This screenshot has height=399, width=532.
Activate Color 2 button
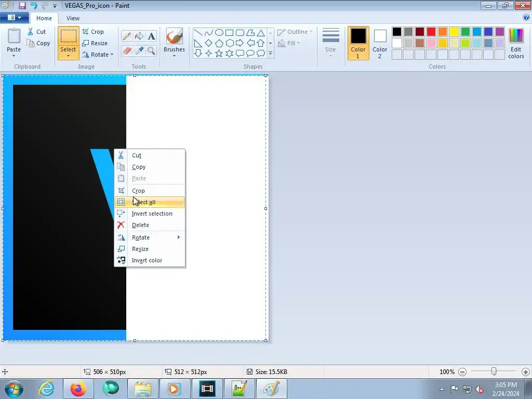tap(380, 44)
